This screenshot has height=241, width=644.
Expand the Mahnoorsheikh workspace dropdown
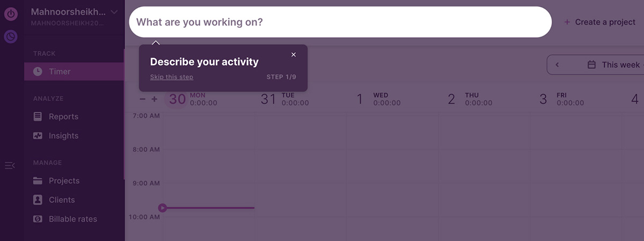tap(114, 12)
